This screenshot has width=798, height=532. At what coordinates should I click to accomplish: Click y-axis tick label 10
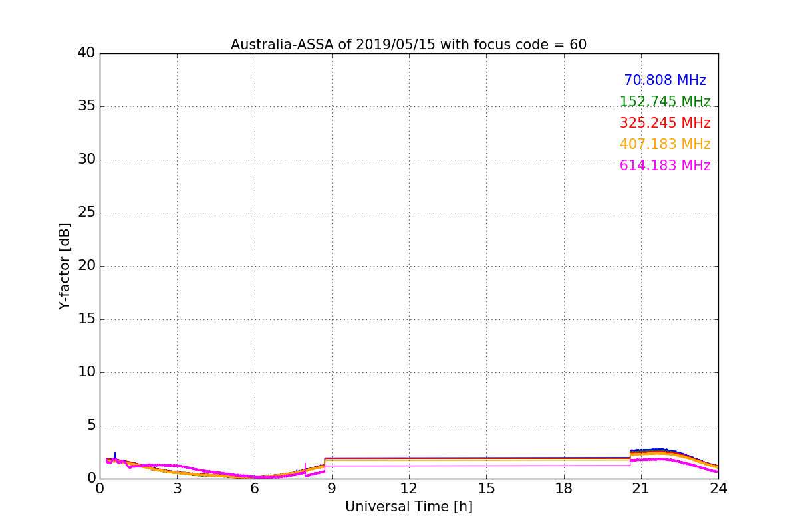(x=86, y=372)
